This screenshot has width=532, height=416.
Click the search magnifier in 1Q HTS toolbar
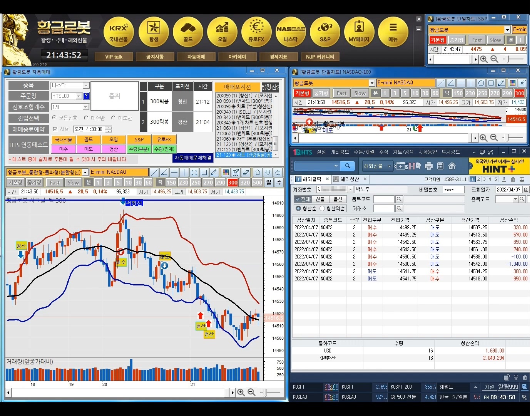tap(348, 166)
